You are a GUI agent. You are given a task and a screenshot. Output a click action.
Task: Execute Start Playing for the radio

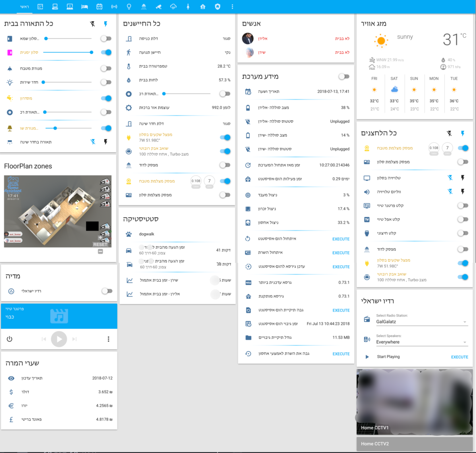point(460,357)
